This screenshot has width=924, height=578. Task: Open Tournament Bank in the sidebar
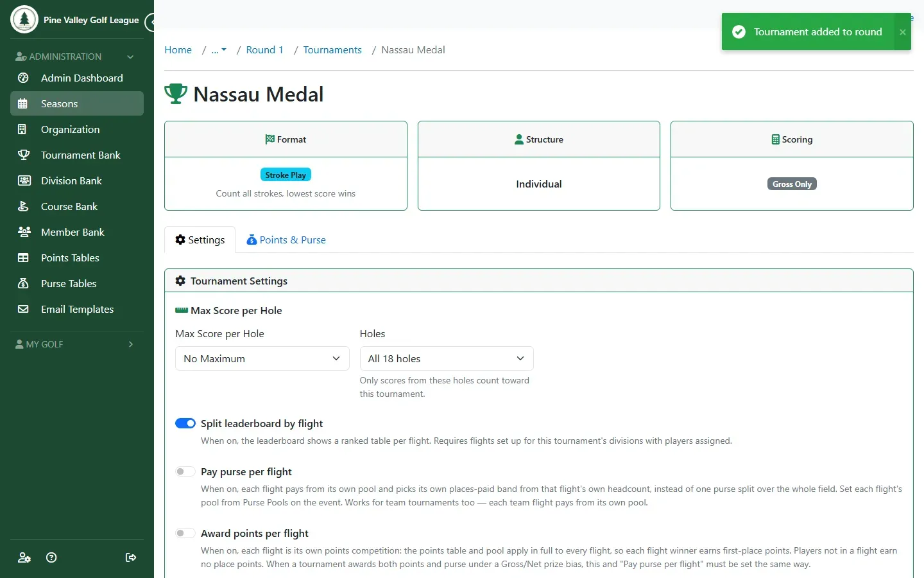click(x=77, y=155)
